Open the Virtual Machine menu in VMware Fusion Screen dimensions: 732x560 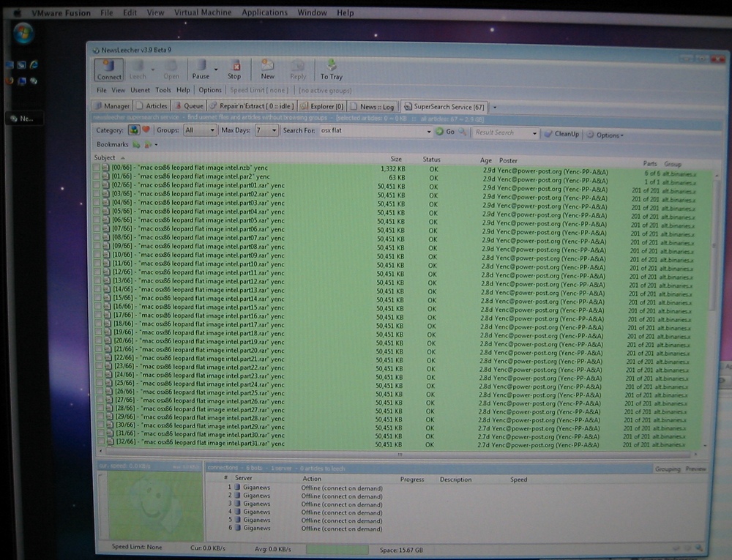pos(203,12)
